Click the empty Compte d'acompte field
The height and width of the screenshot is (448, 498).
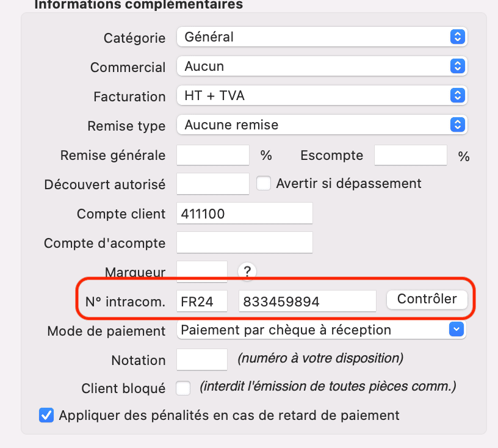(245, 242)
